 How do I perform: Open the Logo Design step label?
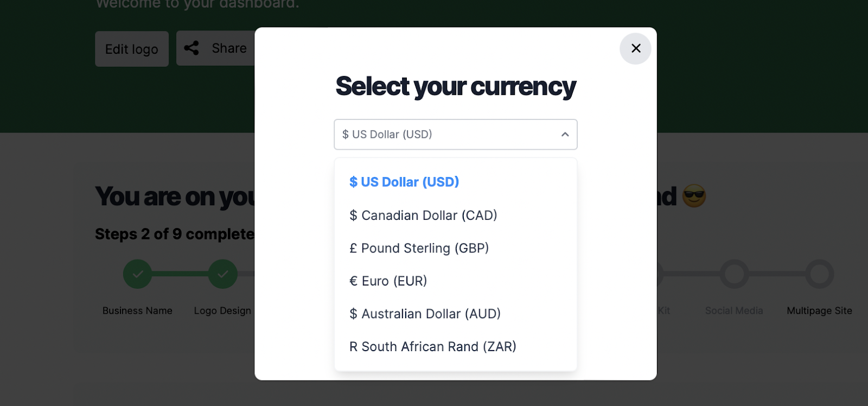click(222, 311)
